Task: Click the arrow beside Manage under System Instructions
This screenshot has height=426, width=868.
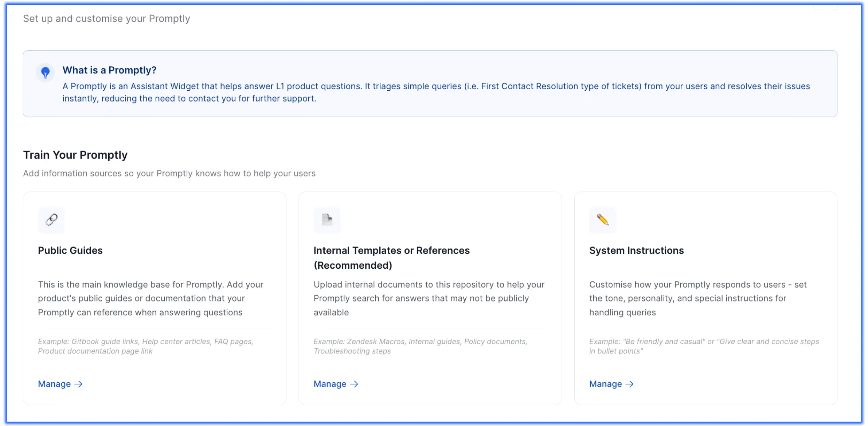Action: (629, 384)
